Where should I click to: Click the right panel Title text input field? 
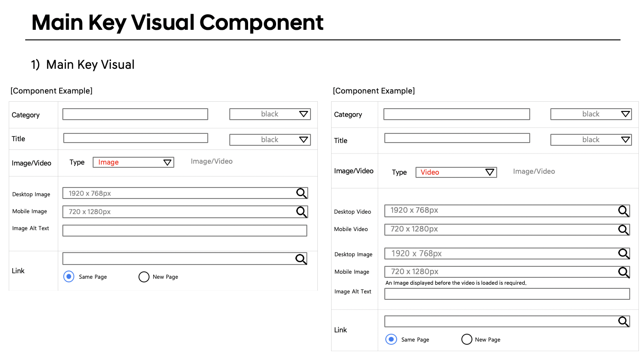[457, 138]
